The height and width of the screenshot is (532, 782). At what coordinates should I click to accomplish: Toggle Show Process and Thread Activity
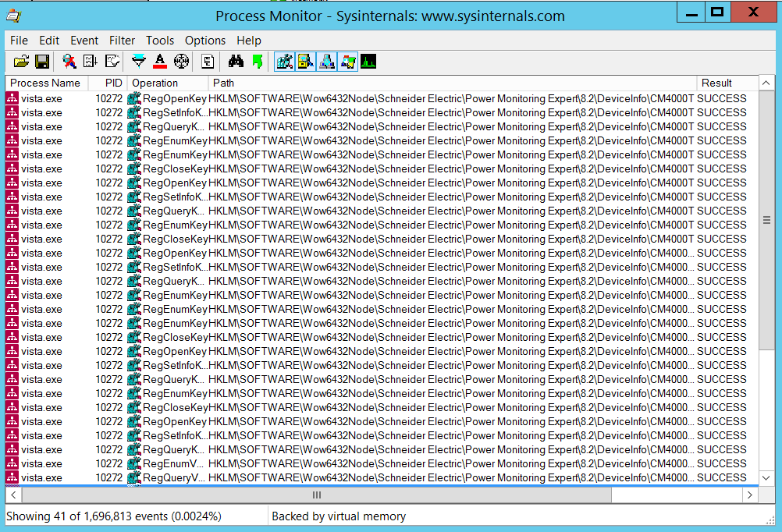[347, 62]
